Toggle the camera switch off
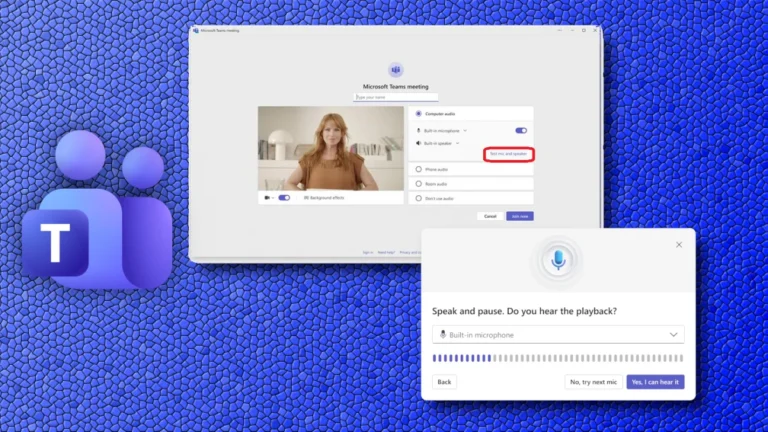This screenshot has height=432, width=768. (284, 198)
